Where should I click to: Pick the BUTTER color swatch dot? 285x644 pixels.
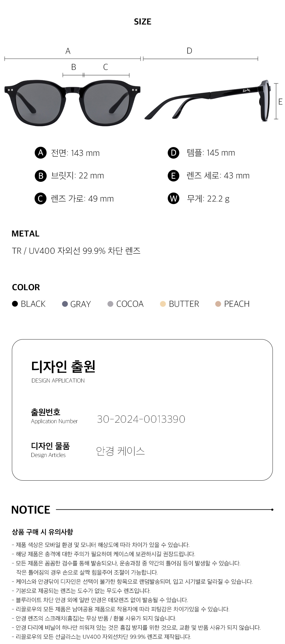point(163,304)
